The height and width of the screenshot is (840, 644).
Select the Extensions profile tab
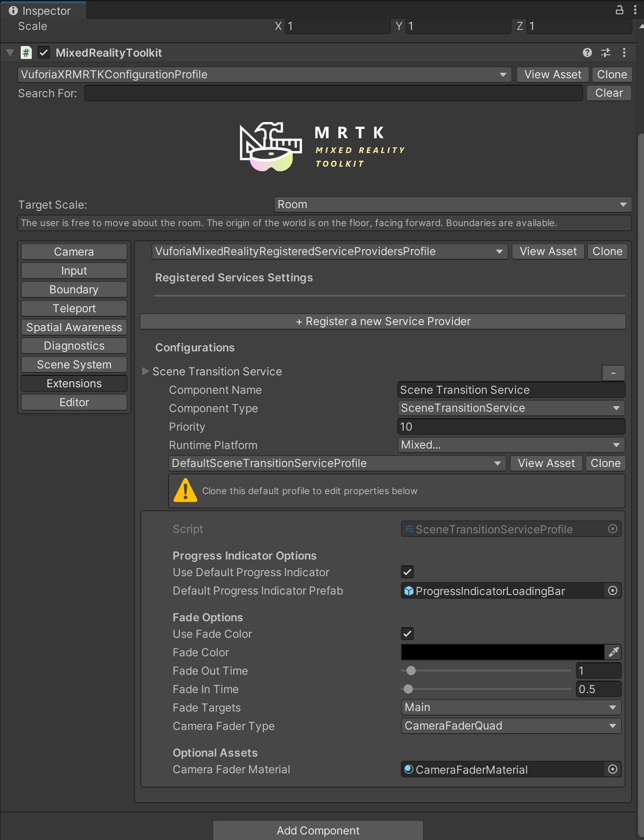point(74,384)
